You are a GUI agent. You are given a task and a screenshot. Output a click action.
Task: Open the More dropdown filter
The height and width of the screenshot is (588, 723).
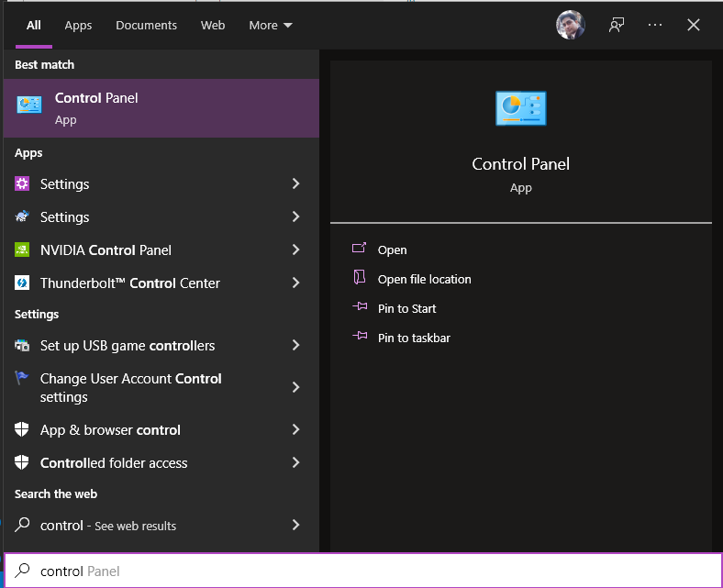coord(271,26)
